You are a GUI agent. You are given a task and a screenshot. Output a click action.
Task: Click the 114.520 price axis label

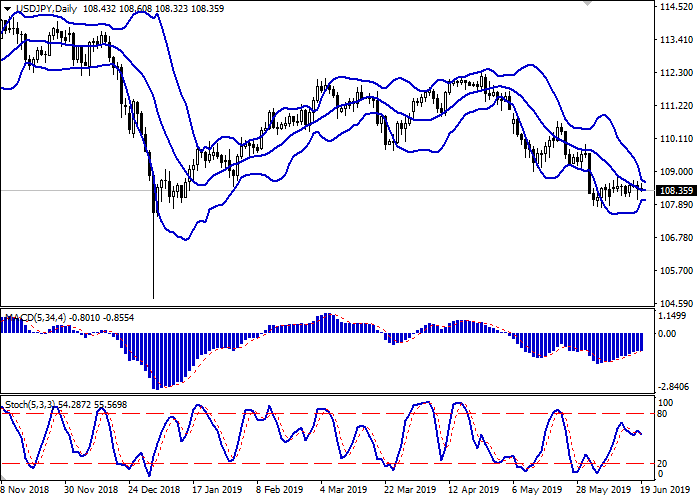click(675, 7)
